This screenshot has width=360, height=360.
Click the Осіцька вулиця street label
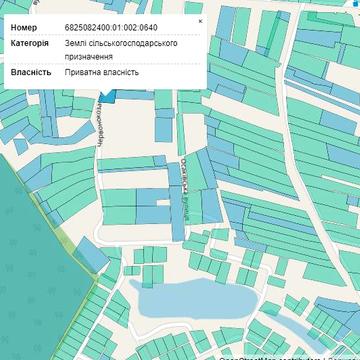(x=184, y=189)
